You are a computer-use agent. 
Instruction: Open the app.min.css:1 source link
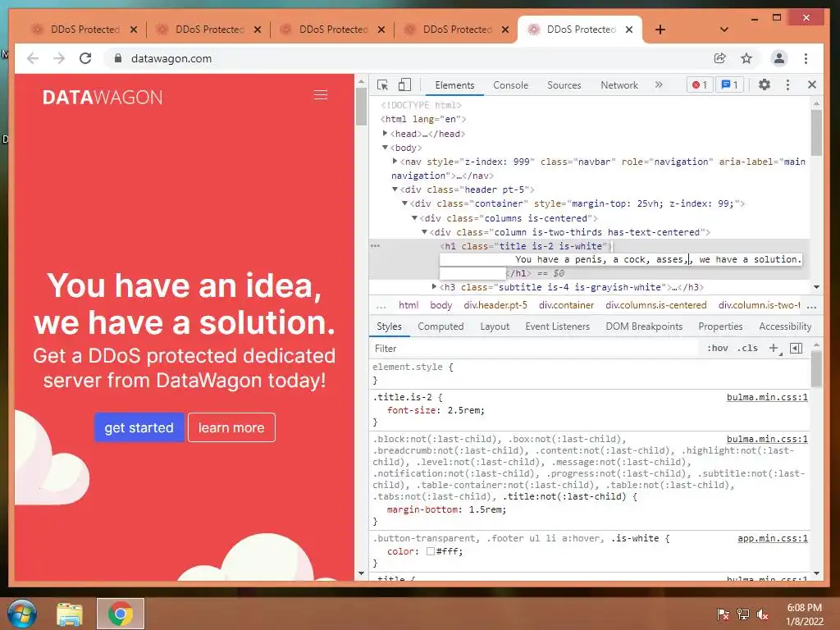point(772,538)
